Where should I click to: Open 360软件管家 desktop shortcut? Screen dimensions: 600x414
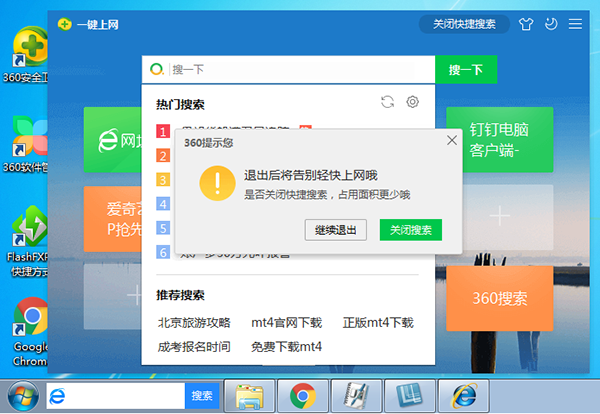(27, 145)
